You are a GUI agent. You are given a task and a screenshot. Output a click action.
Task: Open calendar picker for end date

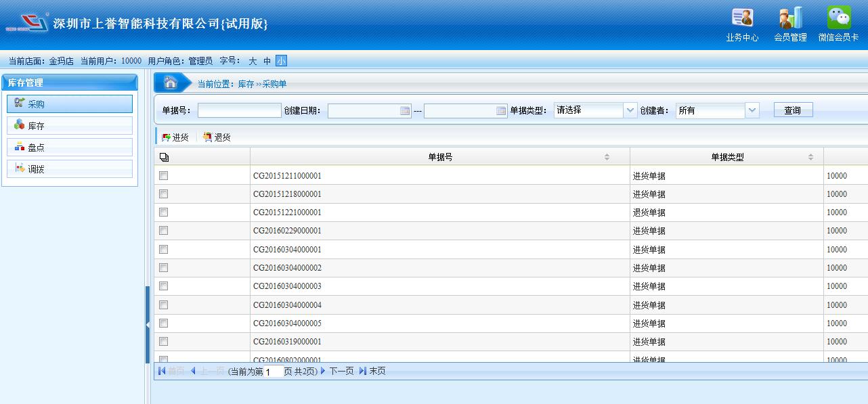click(x=501, y=111)
